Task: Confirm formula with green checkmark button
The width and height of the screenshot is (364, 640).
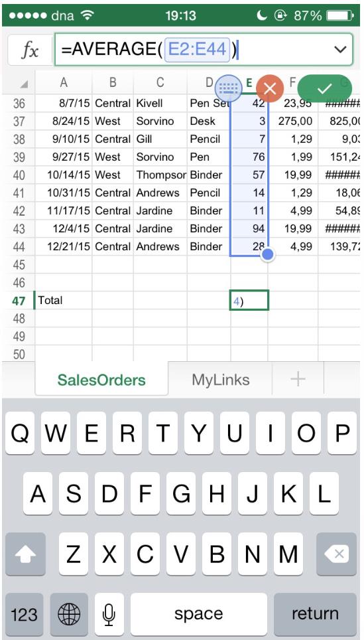Action: point(324,88)
